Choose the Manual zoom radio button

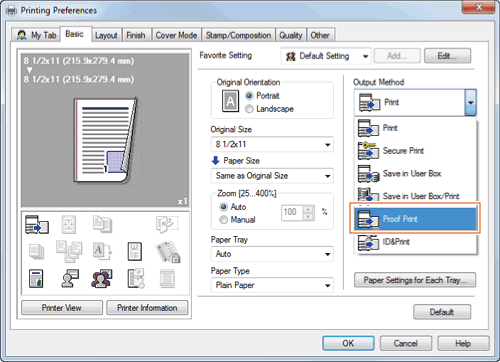coord(223,220)
